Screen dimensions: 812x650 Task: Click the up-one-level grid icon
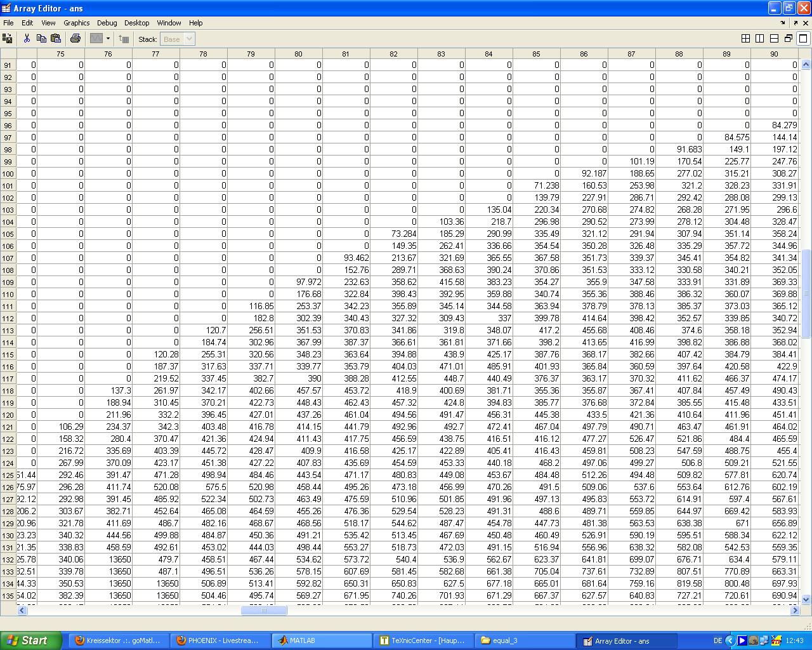coord(124,39)
